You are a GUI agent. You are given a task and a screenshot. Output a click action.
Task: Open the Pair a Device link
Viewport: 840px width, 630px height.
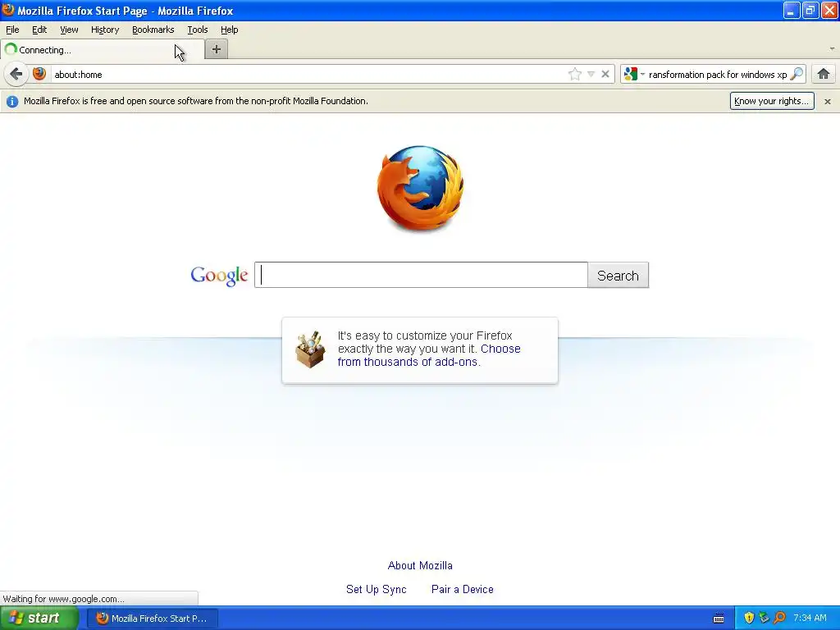tap(463, 589)
